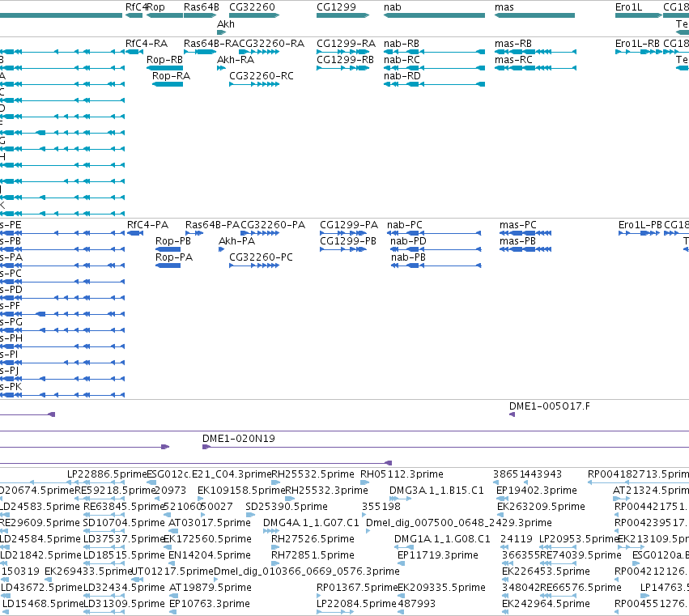Open the RfC4-RA transcript label
Viewport: 689px width, 616px height.
pyautogui.click(x=147, y=44)
